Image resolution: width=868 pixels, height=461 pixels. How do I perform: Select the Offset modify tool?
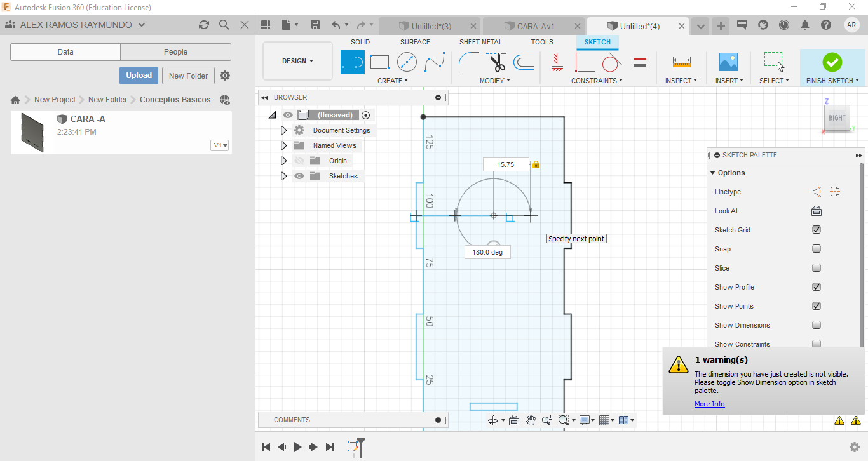pos(524,62)
